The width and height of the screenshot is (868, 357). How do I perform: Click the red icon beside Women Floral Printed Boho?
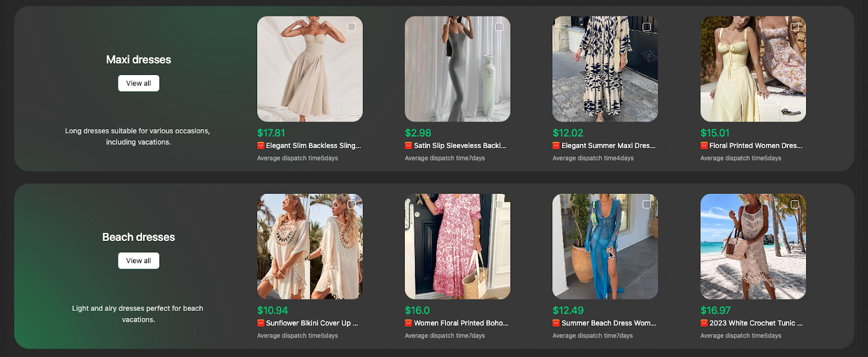pyautogui.click(x=409, y=323)
